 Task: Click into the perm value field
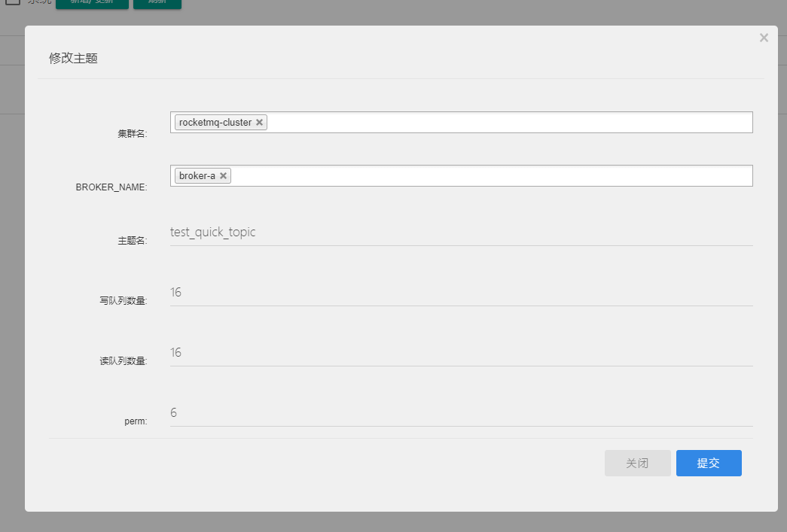coord(461,413)
